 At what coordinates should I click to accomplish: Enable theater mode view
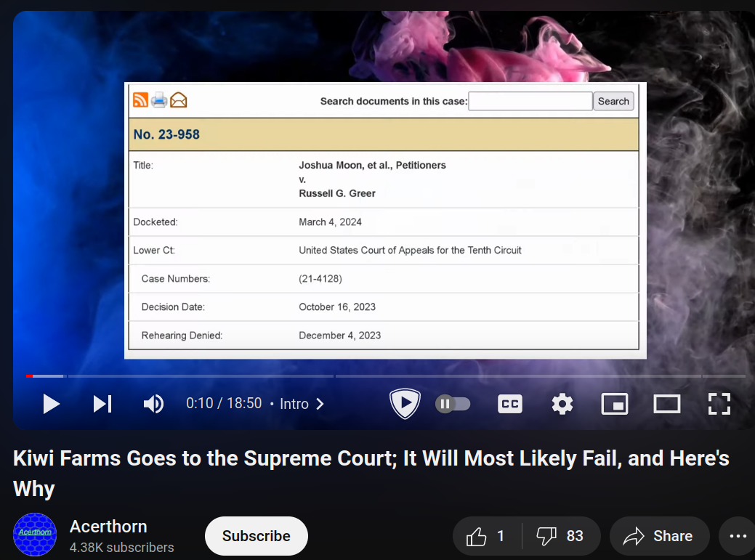667,404
